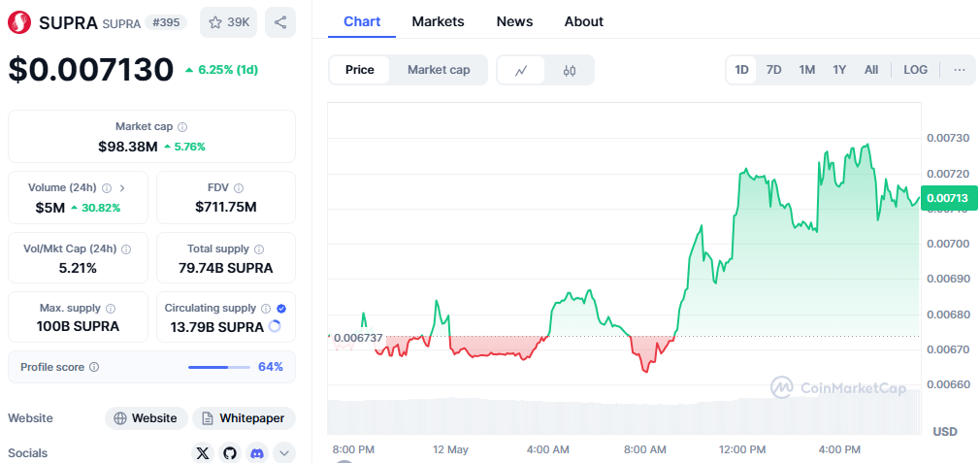980x463 pixels.
Task: Click the 79.74B SUPRA total supply
Action: tap(226, 268)
